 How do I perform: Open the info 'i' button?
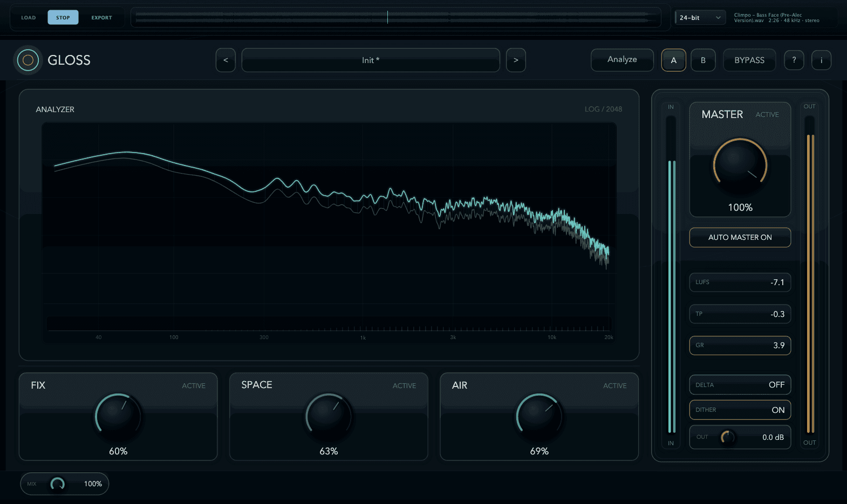click(x=822, y=60)
